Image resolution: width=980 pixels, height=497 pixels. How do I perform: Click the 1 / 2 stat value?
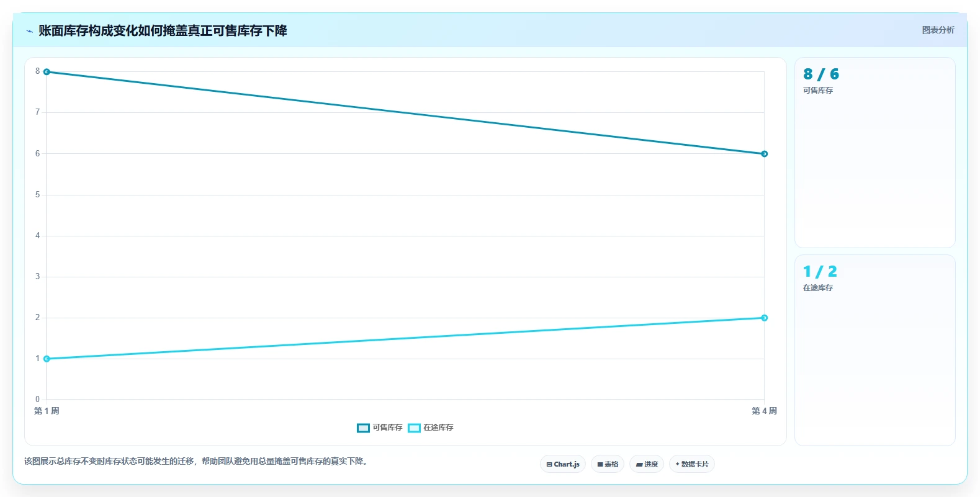(x=820, y=272)
